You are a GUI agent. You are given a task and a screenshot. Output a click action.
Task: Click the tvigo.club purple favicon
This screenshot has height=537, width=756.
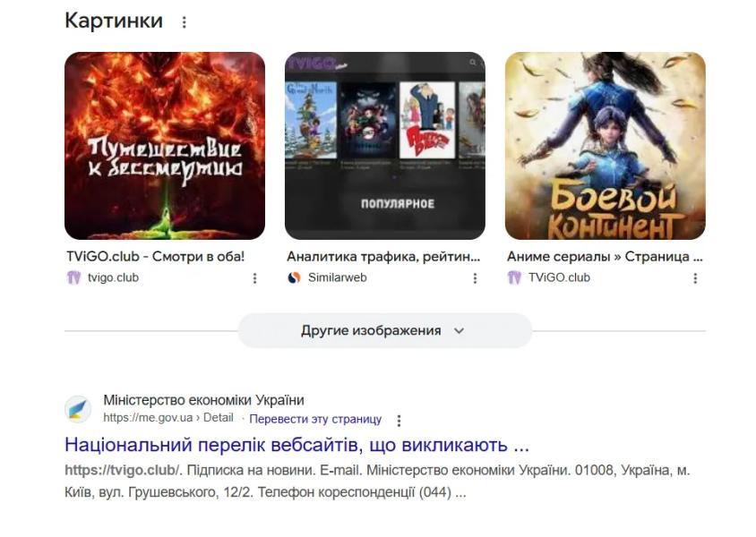tap(73, 277)
